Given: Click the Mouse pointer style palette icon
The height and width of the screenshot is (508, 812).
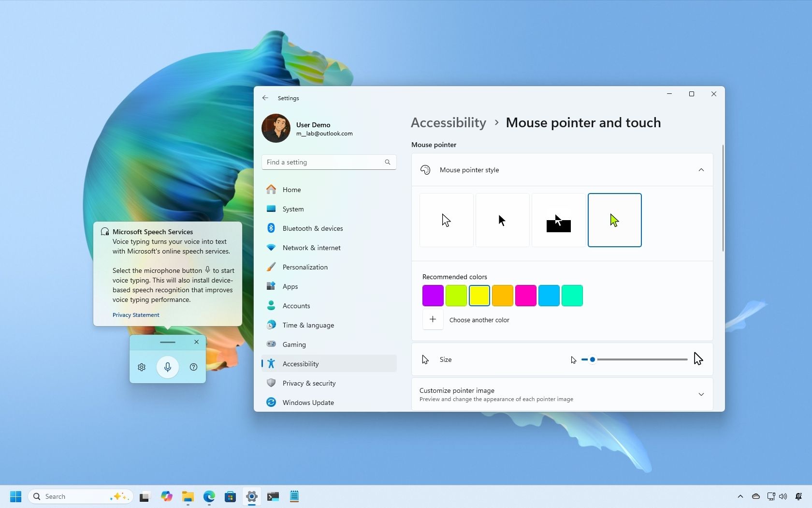Looking at the screenshot, I should click(425, 170).
